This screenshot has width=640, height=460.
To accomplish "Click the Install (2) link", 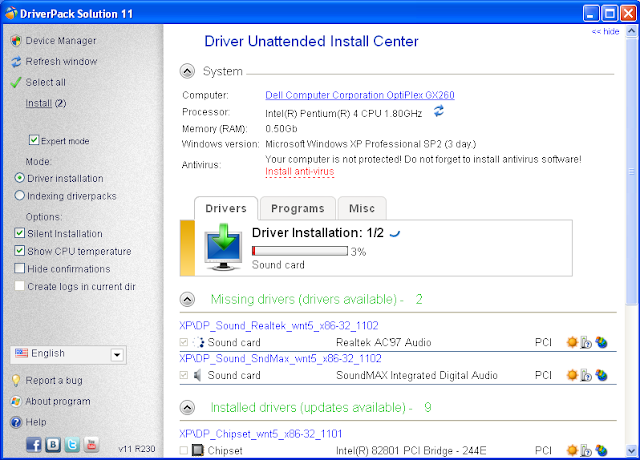I will pyautogui.click(x=46, y=103).
